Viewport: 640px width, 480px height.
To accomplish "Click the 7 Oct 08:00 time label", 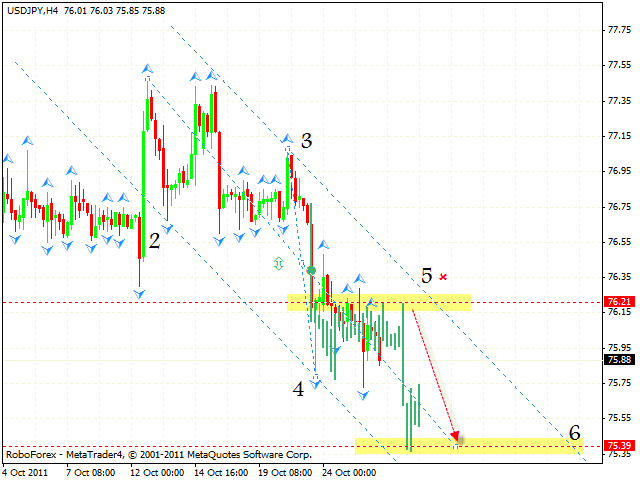I will 91,473.
